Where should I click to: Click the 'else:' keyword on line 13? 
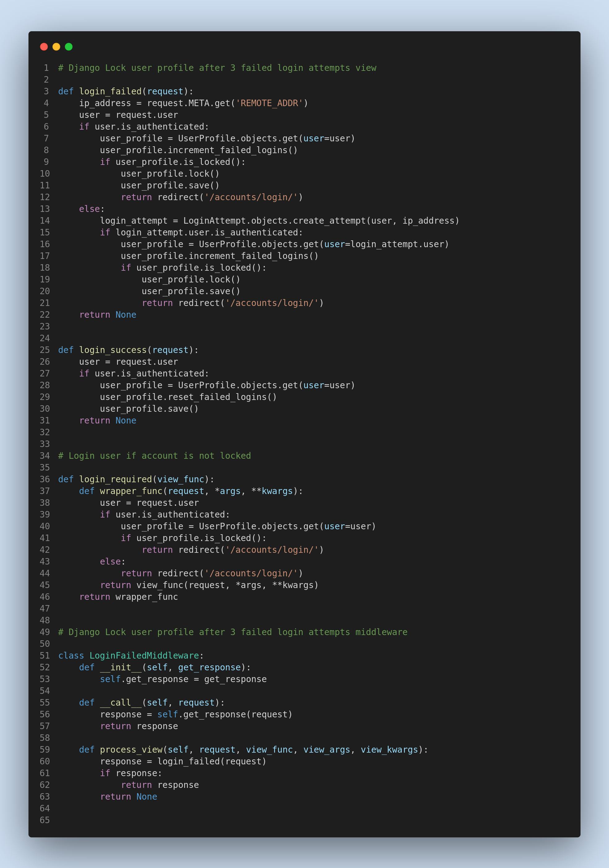[92, 209]
